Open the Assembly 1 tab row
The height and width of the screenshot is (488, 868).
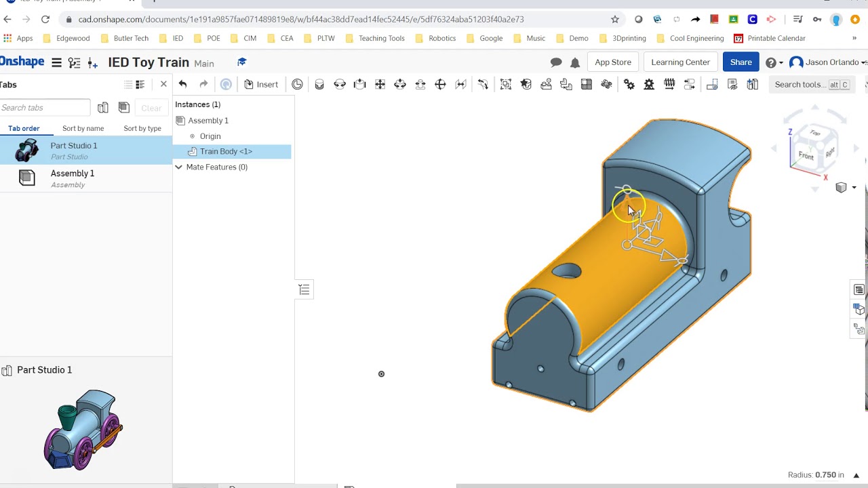pyautogui.click(x=86, y=178)
